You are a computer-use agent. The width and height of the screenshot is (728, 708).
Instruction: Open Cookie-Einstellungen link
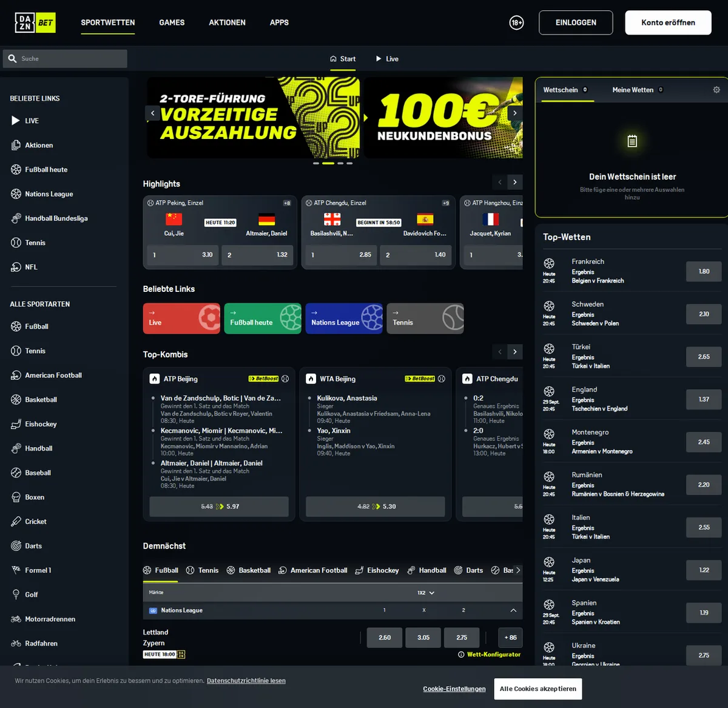pos(454,689)
